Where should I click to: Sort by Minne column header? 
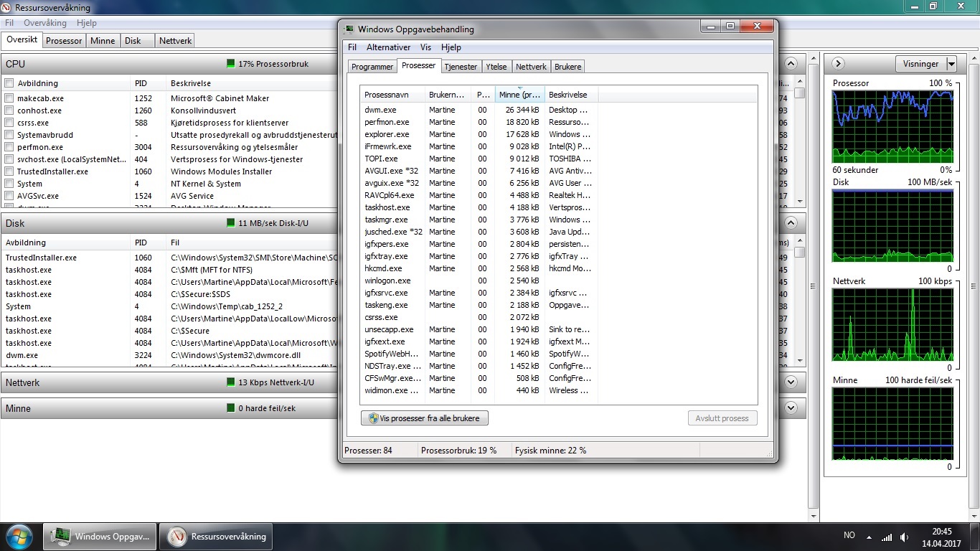(520, 95)
